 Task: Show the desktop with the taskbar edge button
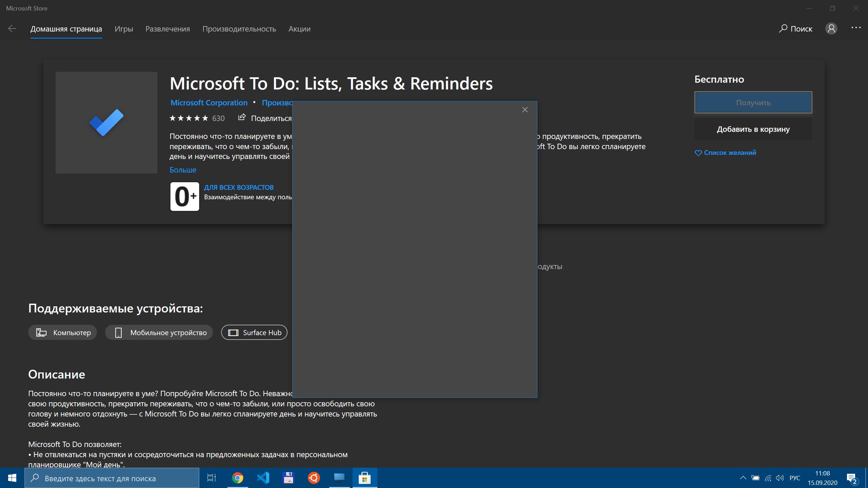[x=866, y=478]
